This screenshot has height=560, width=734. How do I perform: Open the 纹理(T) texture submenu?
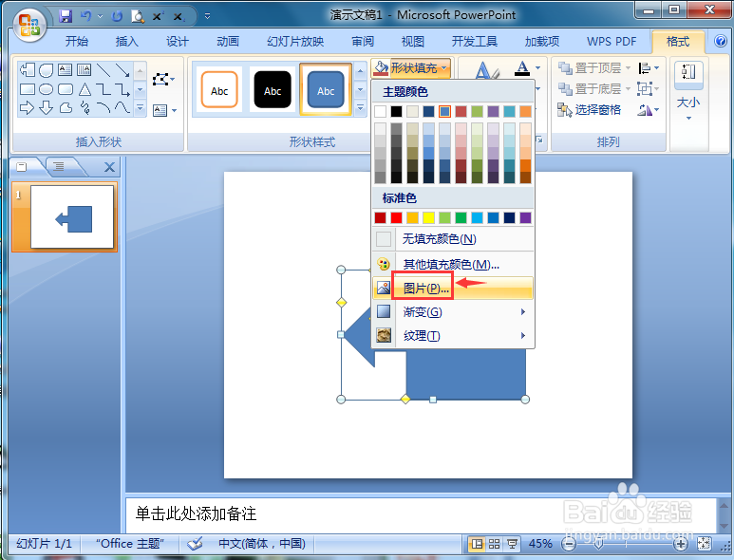tap(453, 335)
